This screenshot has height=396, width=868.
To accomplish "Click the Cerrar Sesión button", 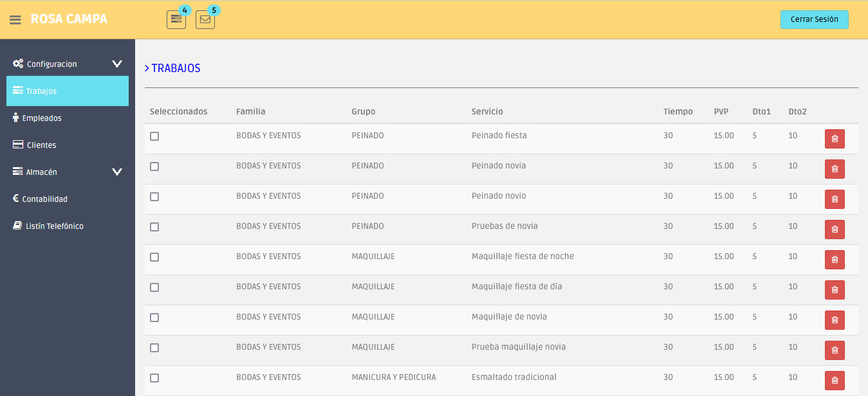I will 814,19.
